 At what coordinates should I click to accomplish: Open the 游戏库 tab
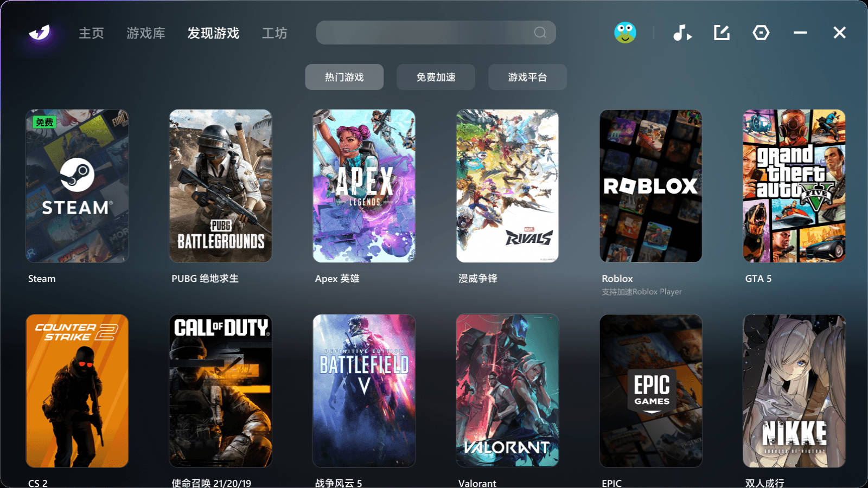146,33
